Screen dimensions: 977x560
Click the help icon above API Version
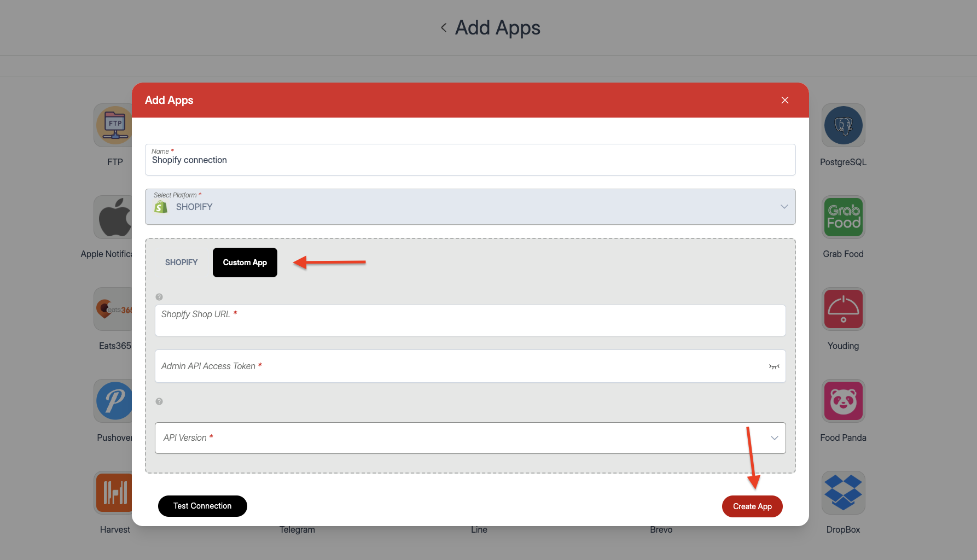tap(159, 401)
